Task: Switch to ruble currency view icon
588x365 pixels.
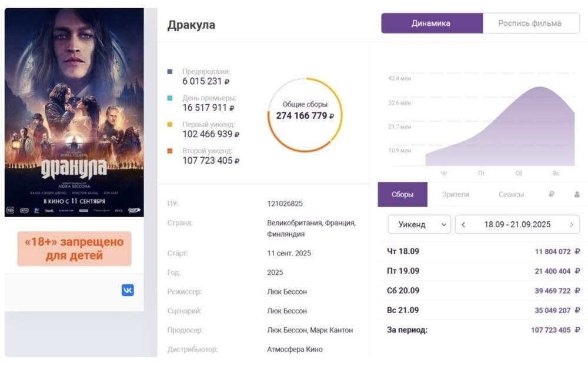Action: point(551,194)
